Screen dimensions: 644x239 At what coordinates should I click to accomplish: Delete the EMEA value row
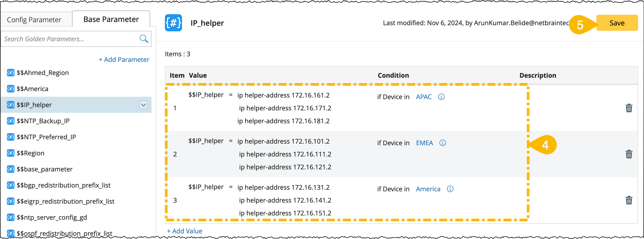point(629,154)
